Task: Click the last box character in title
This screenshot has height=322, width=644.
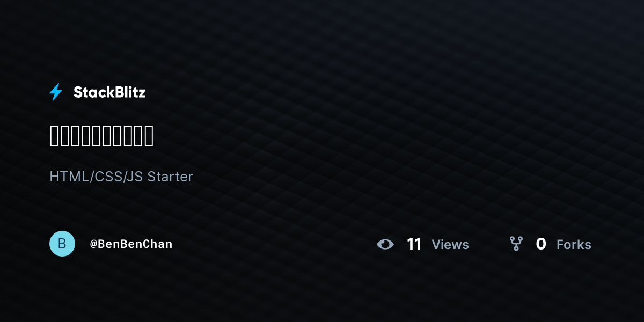Action: (149, 136)
